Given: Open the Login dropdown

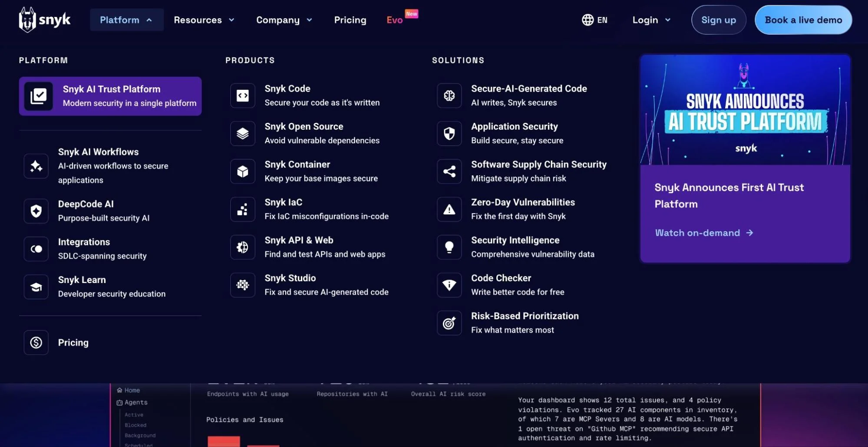Looking at the screenshot, I should click(651, 20).
